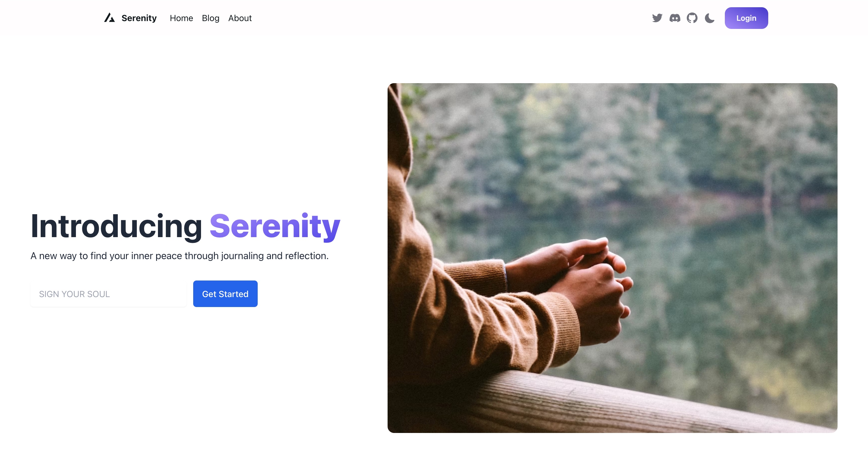This screenshot has width=868, height=464.
Task: Toggle dark mode with the moon icon
Action: point(710,18)
